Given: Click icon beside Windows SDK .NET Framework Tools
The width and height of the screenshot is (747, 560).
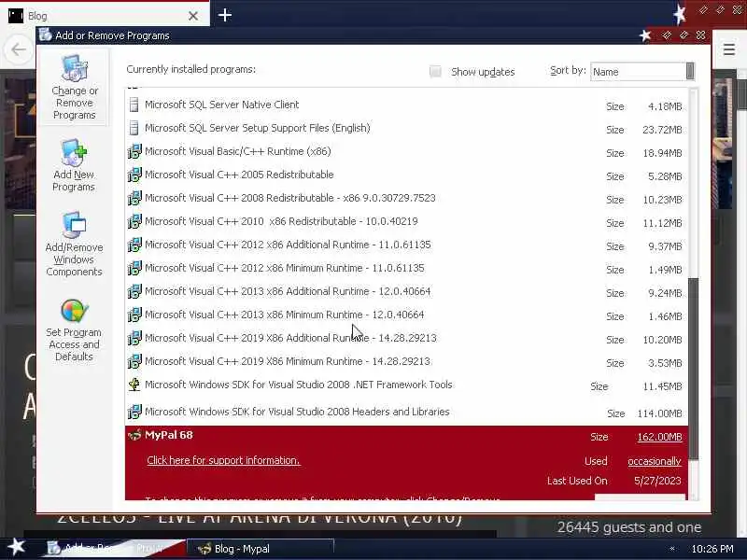Looking at the screenshot, I should point(134,385).
